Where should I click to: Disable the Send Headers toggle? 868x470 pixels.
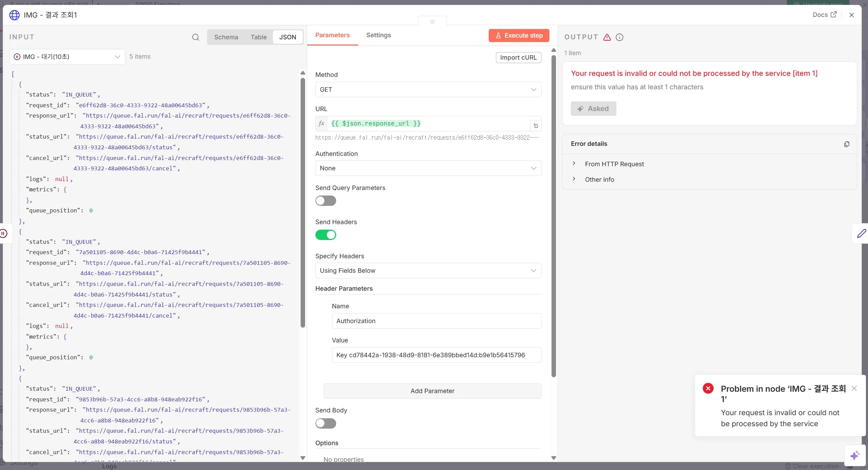pos(325,235)
